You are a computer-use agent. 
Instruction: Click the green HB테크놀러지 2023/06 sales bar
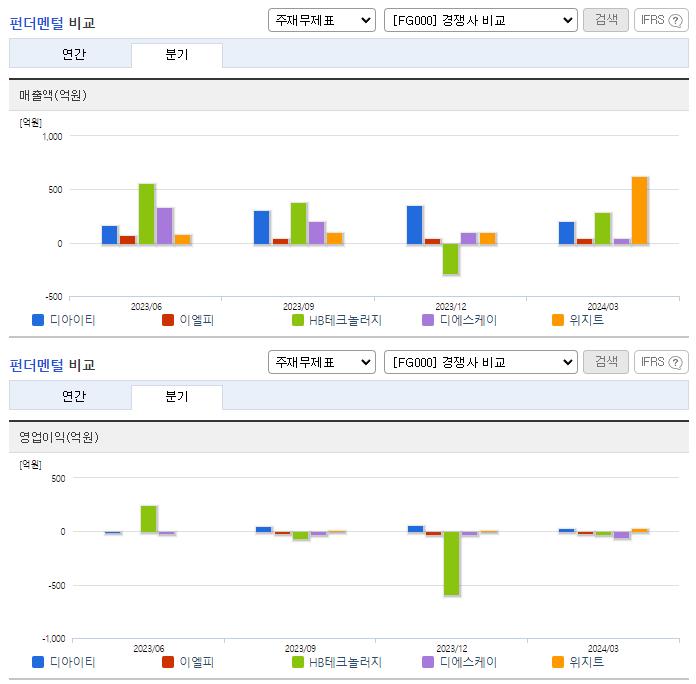146,214
